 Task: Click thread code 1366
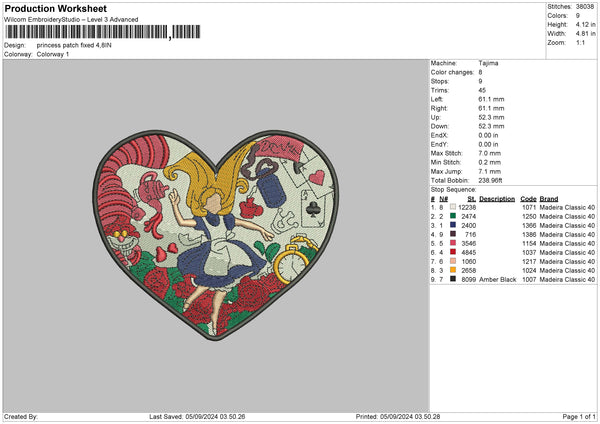pyautogui.click(x=529, y=225)
